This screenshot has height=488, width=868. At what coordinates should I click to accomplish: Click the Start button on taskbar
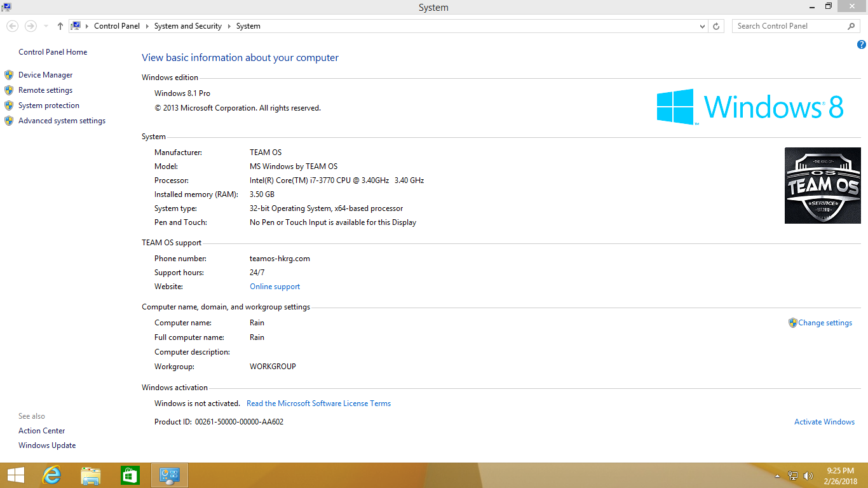point(15,475)
